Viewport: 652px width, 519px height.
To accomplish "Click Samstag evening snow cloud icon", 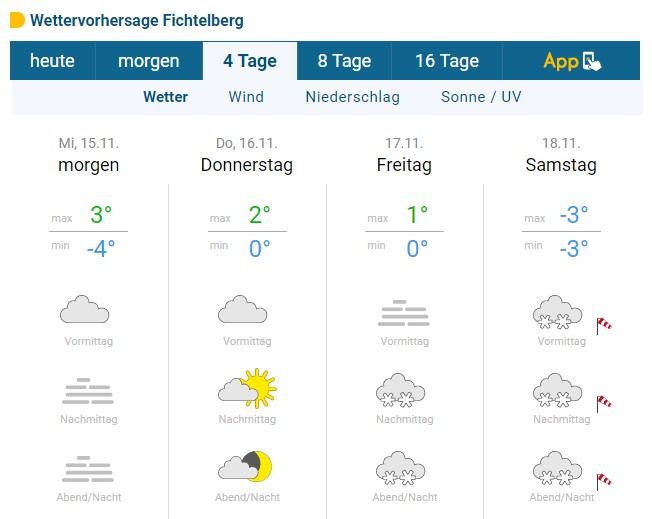I will click(x=557, y=468).
